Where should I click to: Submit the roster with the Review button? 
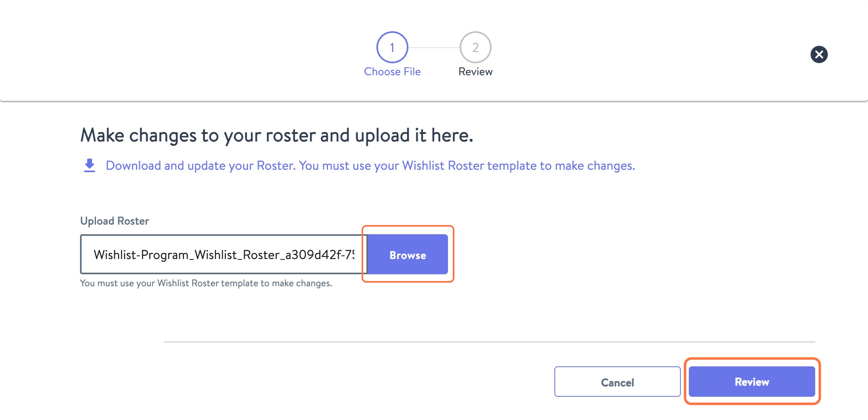[x=752, y=382]
